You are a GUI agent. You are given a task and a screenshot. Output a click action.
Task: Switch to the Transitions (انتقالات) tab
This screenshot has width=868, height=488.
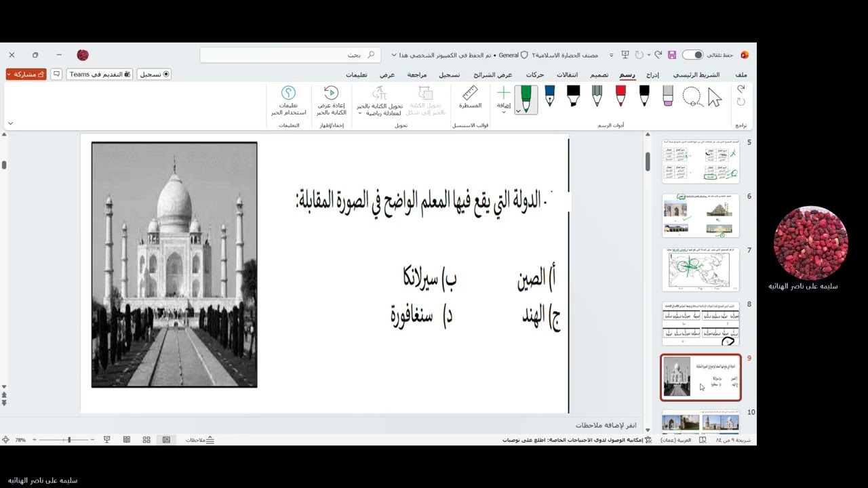coord(568,75)
